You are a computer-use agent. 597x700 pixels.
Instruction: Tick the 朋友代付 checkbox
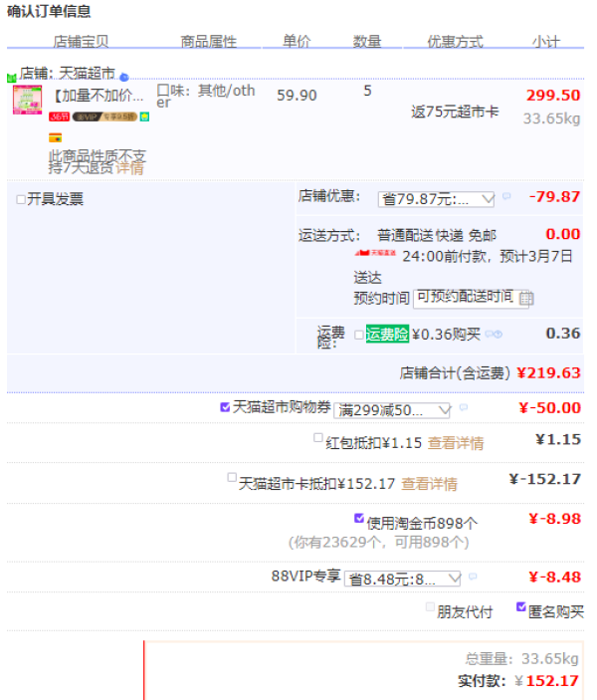[430, 606]
